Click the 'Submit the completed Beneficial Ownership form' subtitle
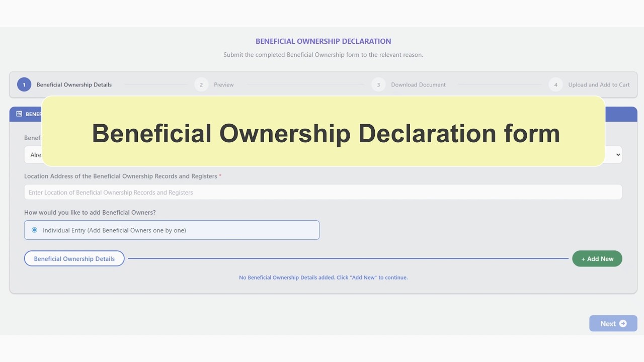The height and width of the screenshot is (362, 644). pos(323,55)
